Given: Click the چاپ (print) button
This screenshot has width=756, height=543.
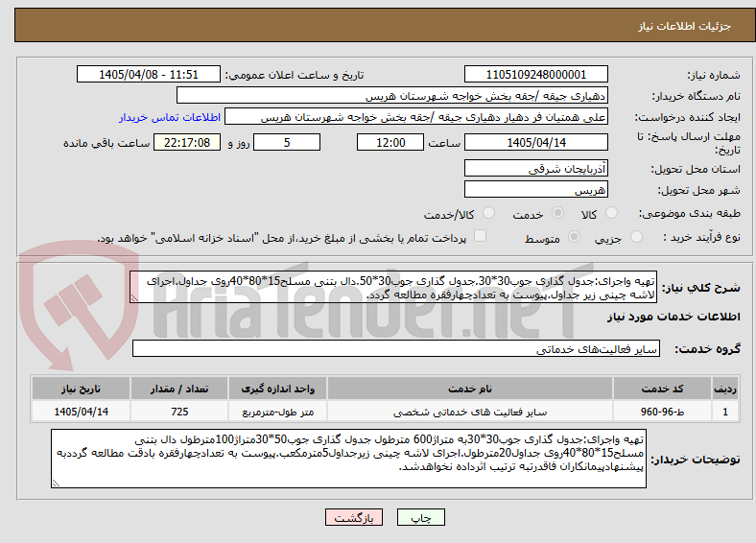Looking at the screenshot, I should (x=420, y=517).
